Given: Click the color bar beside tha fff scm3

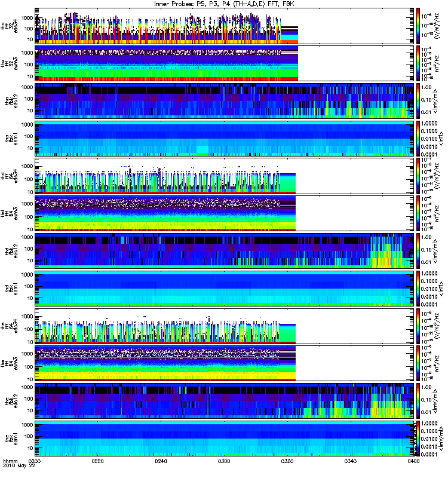Looking at the screenshot, I should 418,64.
